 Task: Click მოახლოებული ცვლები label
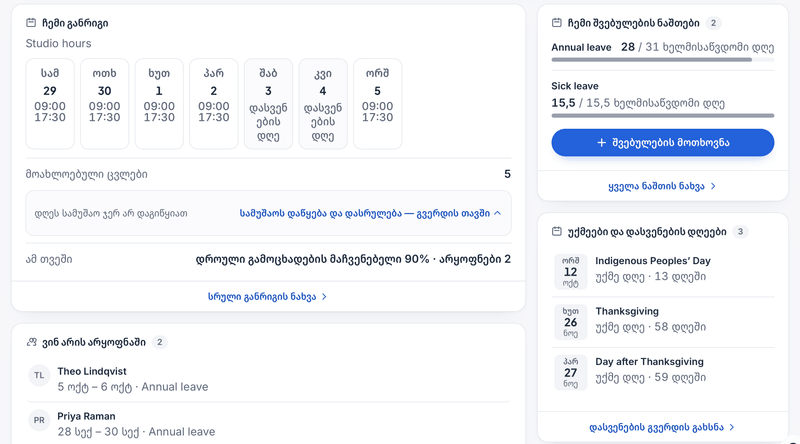click(87, 175)
